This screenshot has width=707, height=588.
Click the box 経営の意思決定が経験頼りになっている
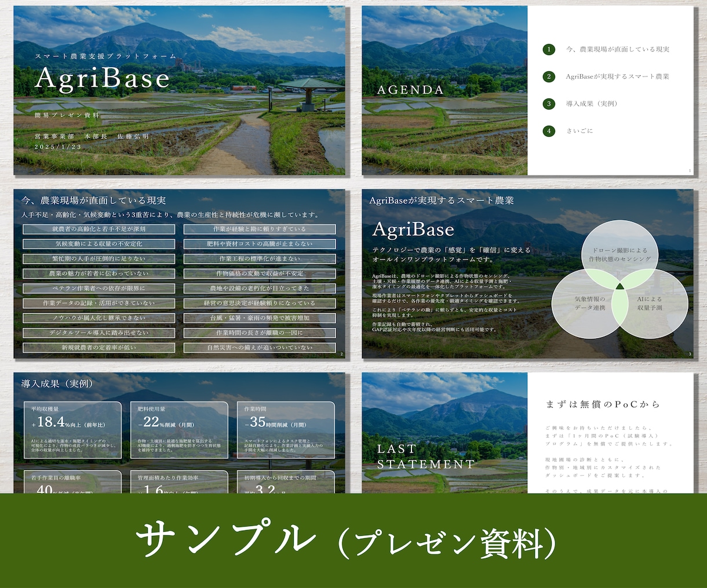(260, 303)
